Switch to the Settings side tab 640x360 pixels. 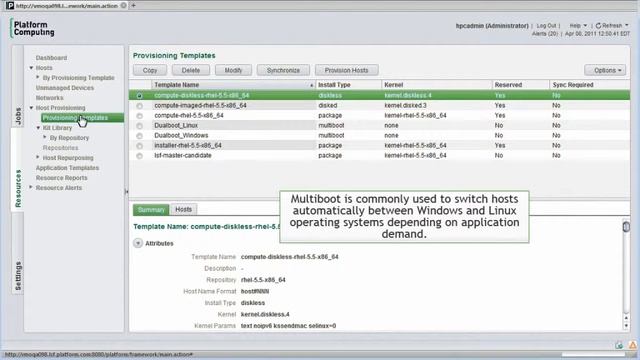(x=18, y=276)
